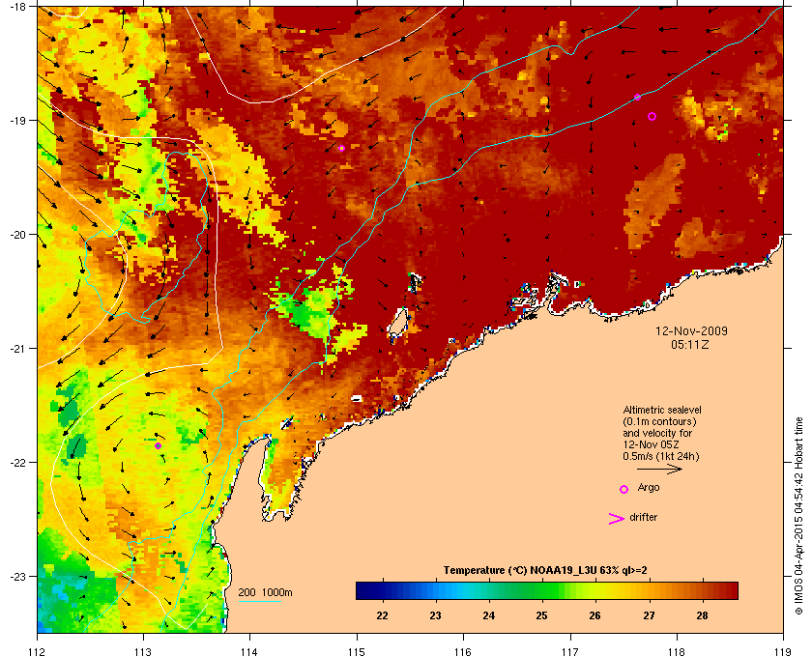Image resolution: width=812 pixels, height=657 pixels.
Task: Click the '12-Nov-2009' date label
Action: pyautogui.click(x=691, y=330)
